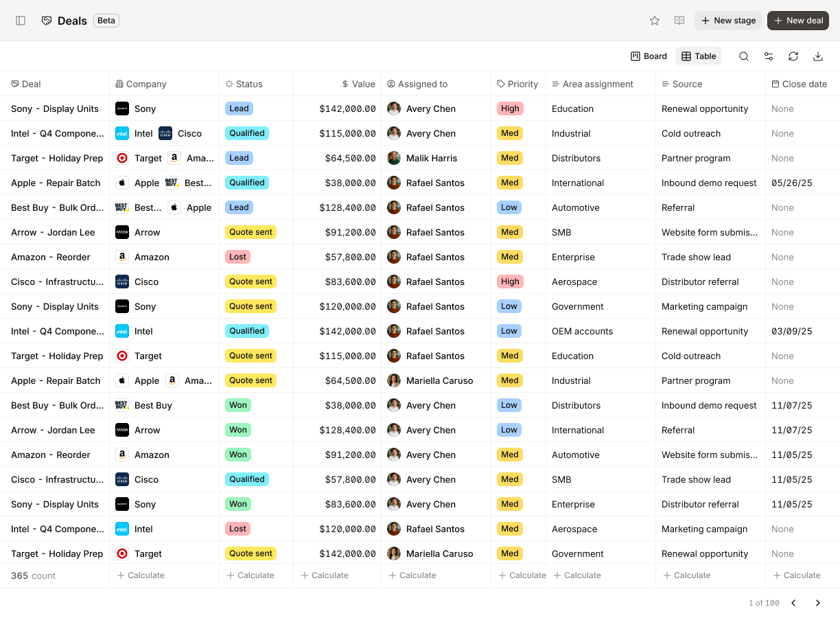Add Calculate for Status column
The width and height of the screenshot is (840, 618).
[x=250, y=575]
